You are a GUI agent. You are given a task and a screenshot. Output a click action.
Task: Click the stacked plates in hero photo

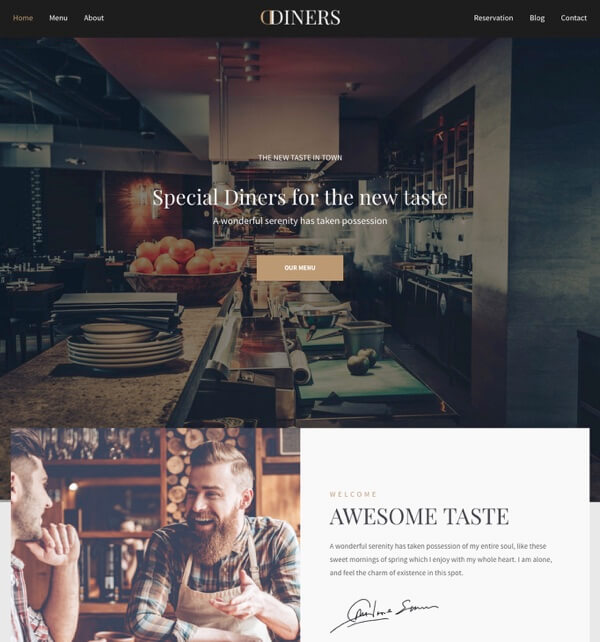click(x=124, y=346)
